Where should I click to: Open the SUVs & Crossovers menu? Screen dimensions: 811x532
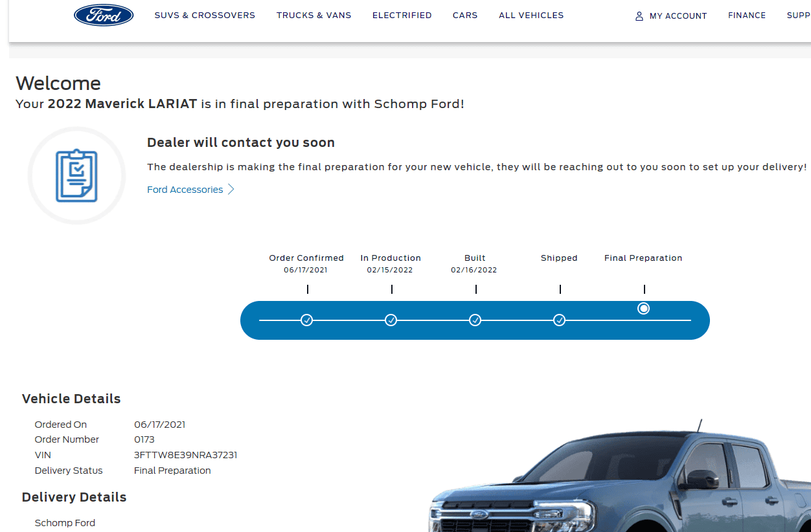tap(205, 15)
